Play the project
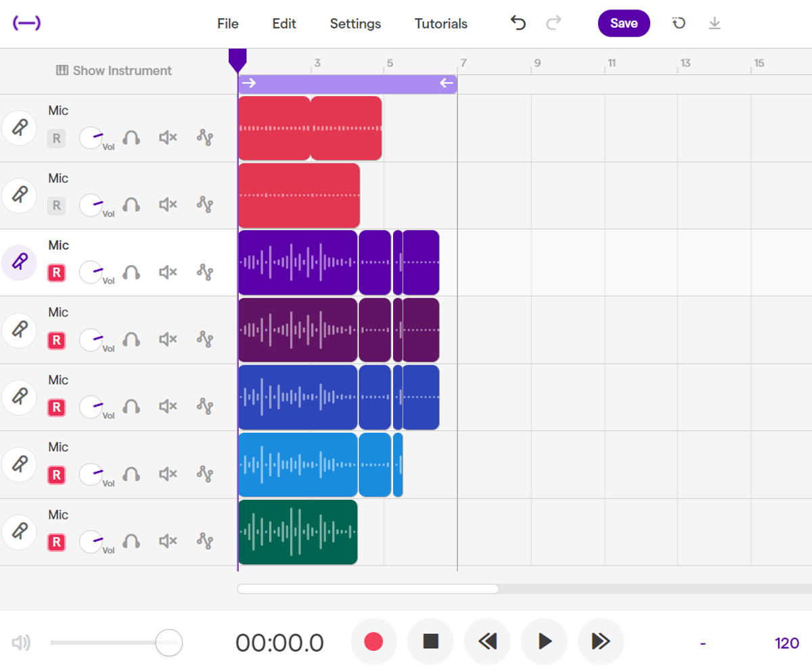 click(544, 641)
